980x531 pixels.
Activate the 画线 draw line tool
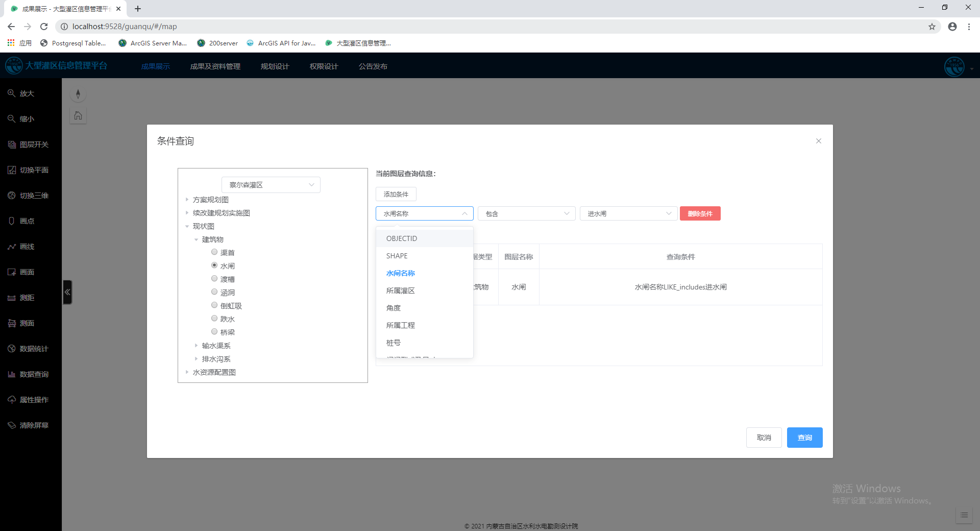coord(21,247)
